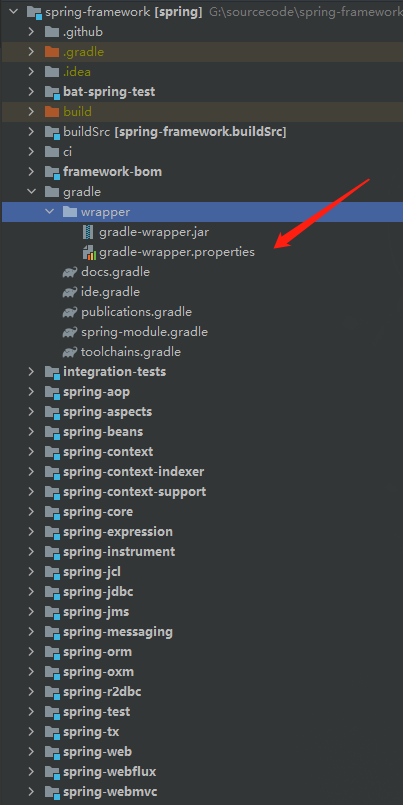
Task: Select ide.gradle file
Action: tap(110, 292)
